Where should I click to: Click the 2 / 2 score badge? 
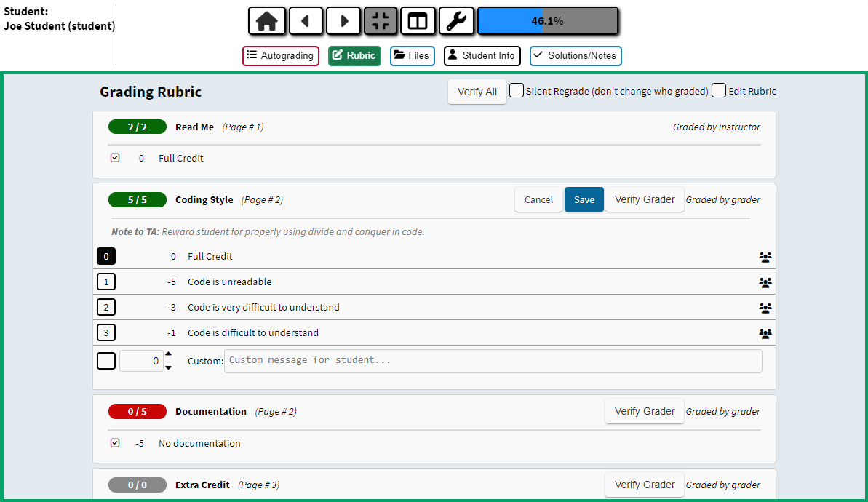(138, 127)
